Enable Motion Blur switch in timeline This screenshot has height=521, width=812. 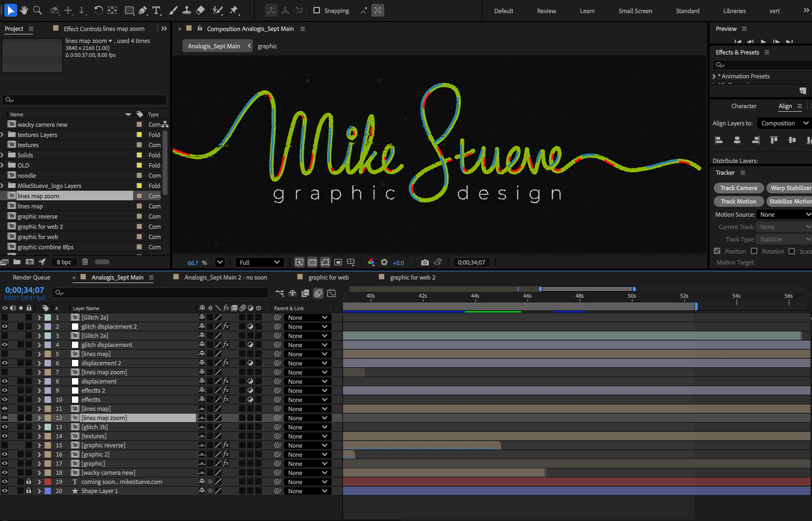pos(318,293)
